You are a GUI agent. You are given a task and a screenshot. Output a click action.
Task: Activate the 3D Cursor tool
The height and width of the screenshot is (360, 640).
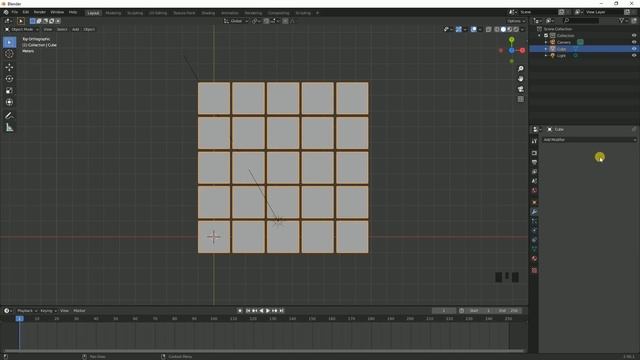pos(9,54)
